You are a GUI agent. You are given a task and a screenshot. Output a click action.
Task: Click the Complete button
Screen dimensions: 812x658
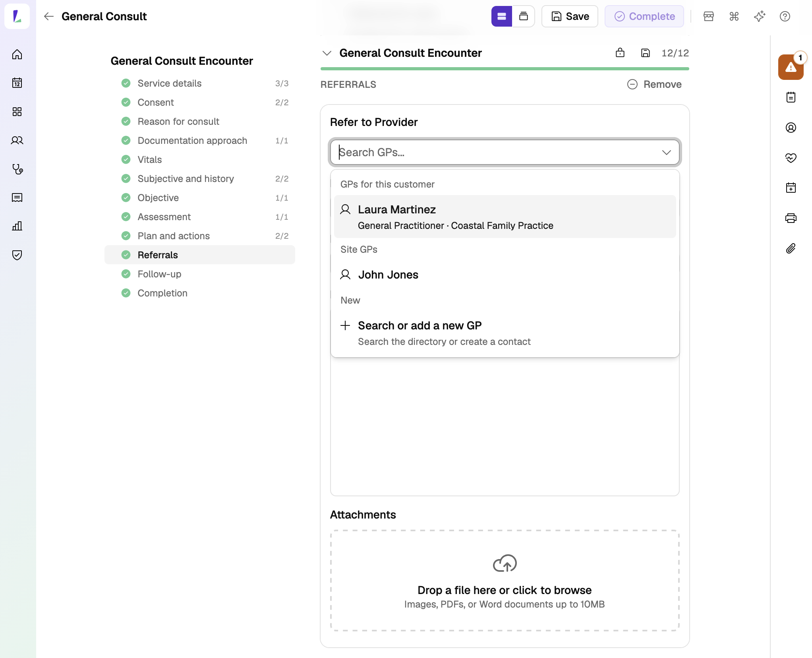coord(644,16)
